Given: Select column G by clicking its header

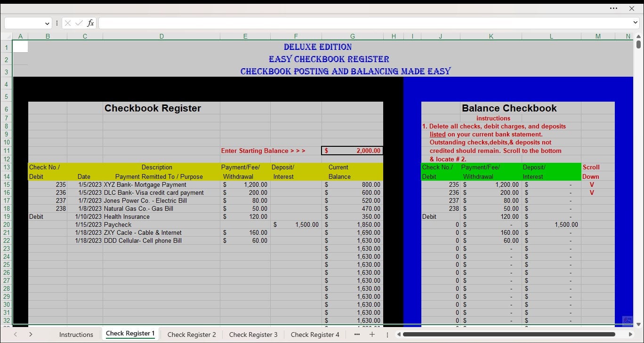Looking at the screenshot, I should (x=352, y=36).
